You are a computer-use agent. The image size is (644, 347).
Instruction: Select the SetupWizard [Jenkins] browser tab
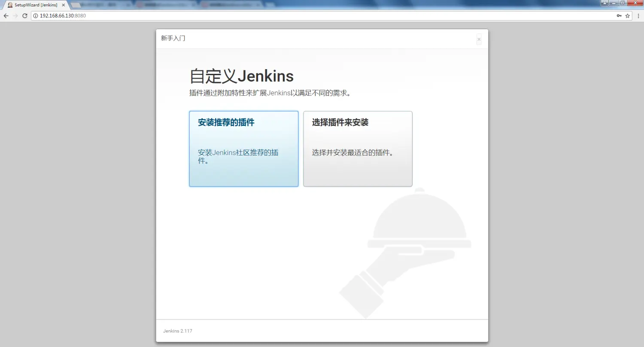coord(36,5)
